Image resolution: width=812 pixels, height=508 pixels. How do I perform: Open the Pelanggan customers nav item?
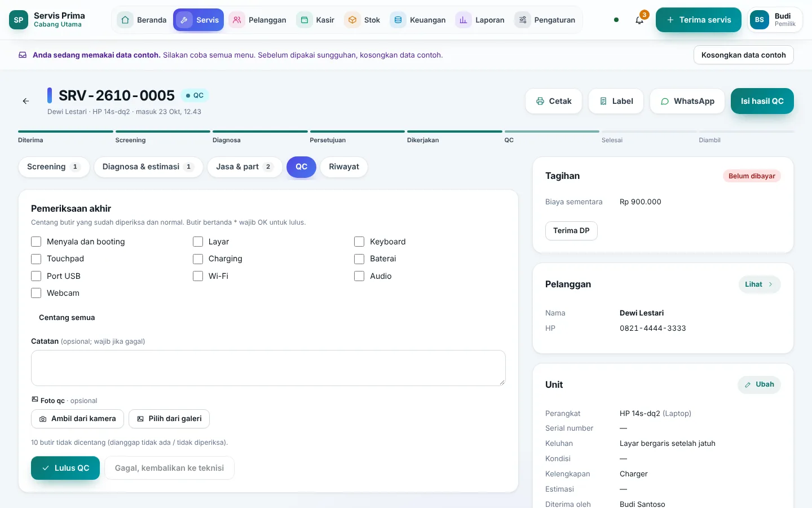point(258,20)
